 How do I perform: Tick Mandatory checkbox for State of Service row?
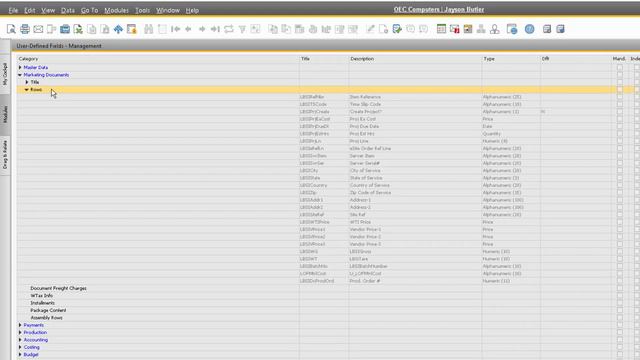[620, 178]
